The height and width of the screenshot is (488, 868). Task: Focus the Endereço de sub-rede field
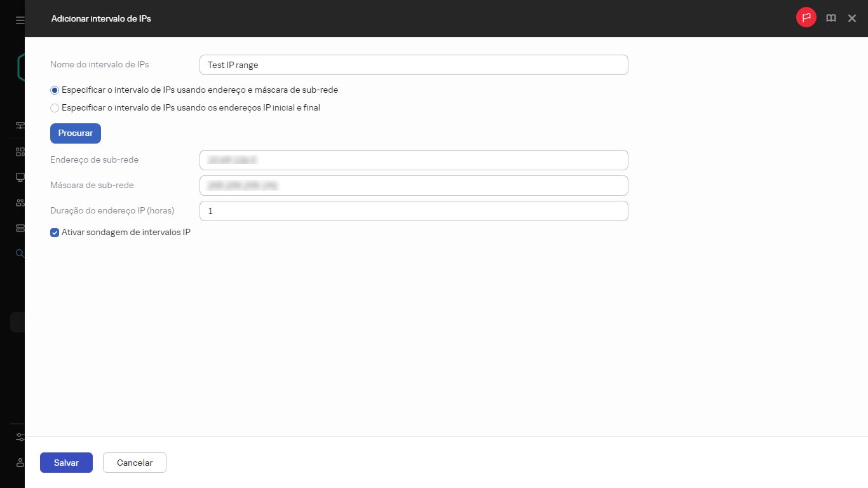(x=414, y=160)
